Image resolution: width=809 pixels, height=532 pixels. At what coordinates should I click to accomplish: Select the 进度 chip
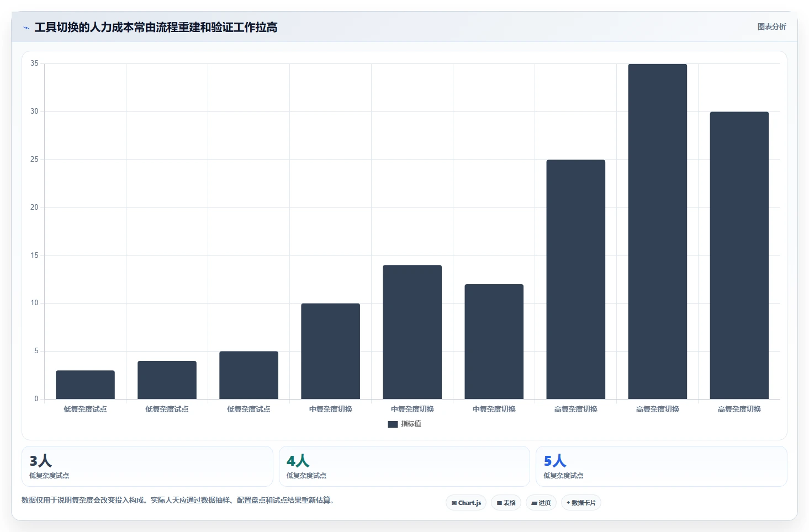tap(541, 503)
